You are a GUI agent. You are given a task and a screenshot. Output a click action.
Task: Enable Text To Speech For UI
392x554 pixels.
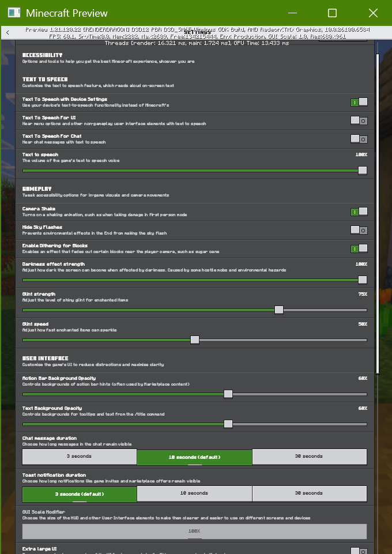[359, 121]
